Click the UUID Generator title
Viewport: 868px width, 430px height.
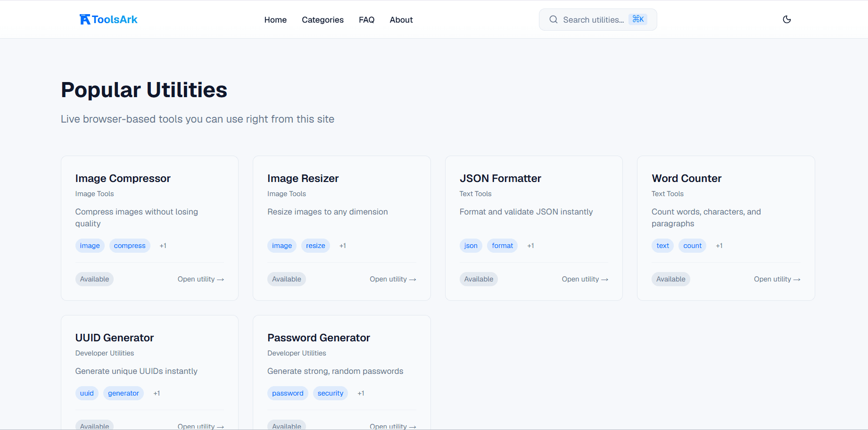115,338
